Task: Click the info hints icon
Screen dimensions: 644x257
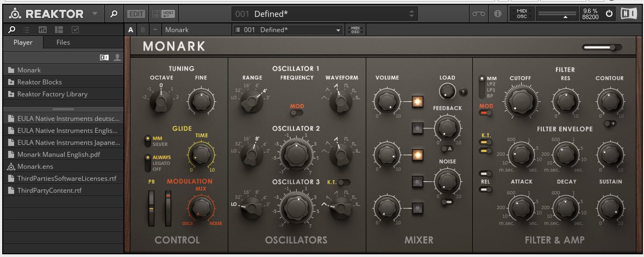Action: pyautogui.click(x=498, y=14)
